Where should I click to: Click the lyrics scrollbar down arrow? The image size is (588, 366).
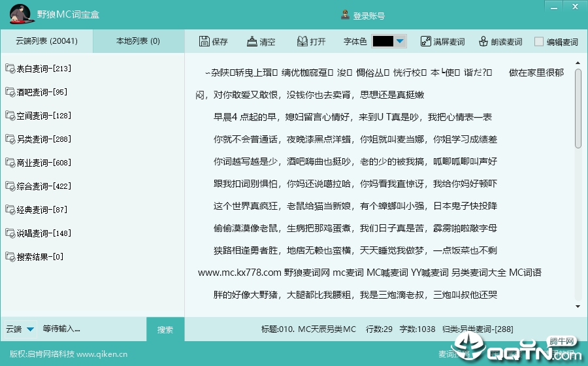578,307
